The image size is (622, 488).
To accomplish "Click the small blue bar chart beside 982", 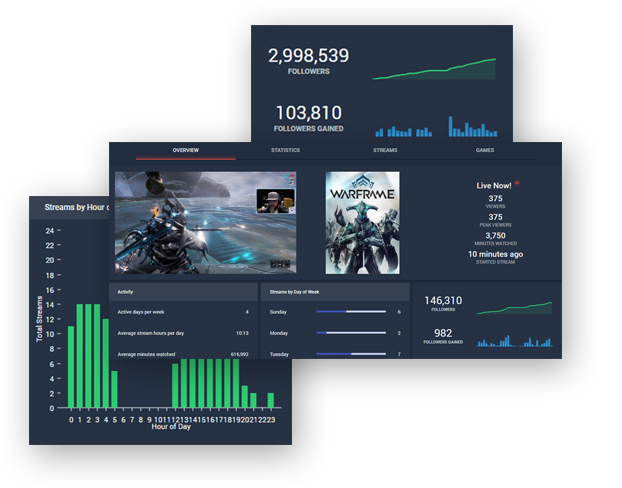I will [x=514, y=341].
